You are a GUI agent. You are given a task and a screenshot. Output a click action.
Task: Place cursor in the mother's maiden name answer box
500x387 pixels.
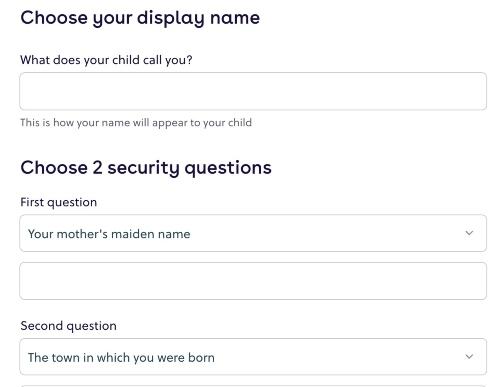point(253,281)
